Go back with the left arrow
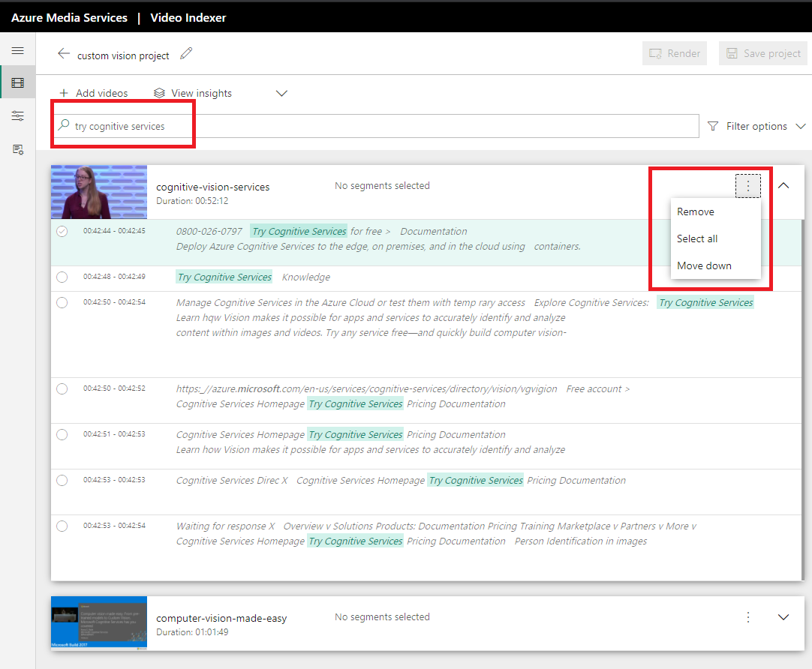The width and height of the screenshot is (812, 669). (63, 54)
